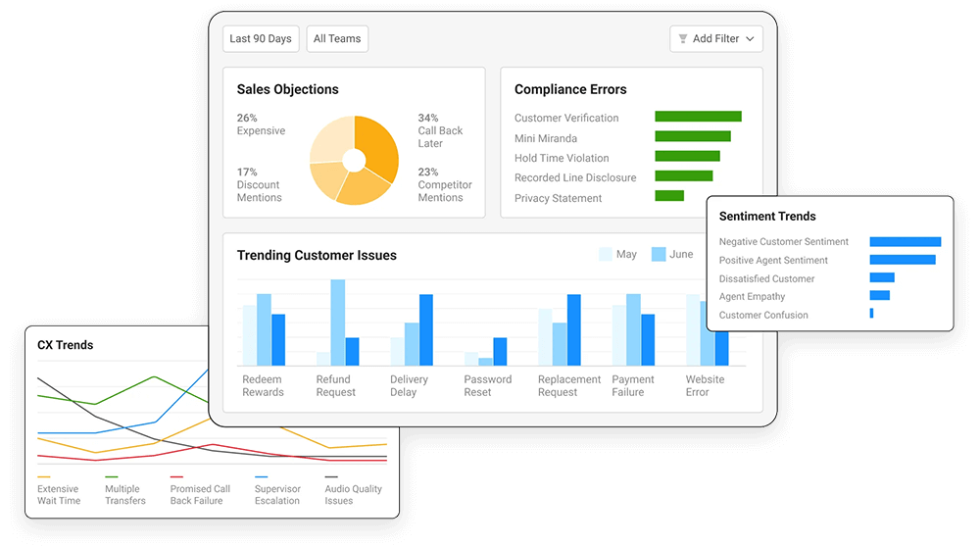Click the Add Filter button
980x546 pixels.
716,39
